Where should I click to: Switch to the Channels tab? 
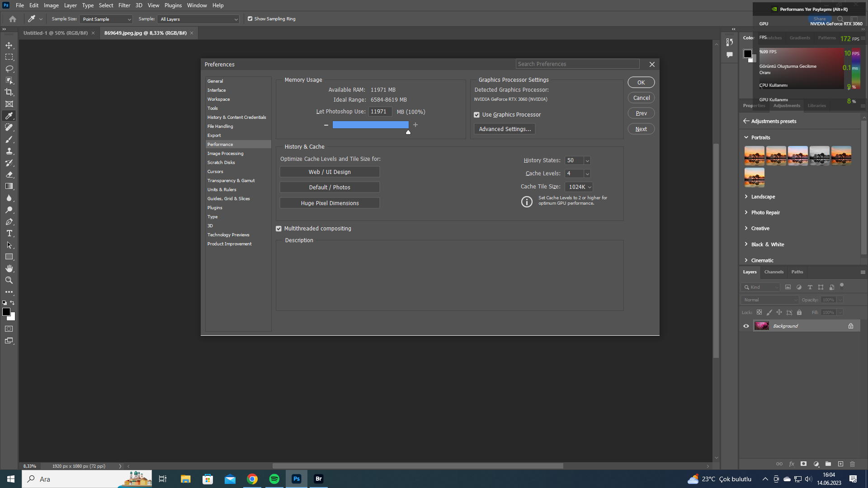coord(774,272)
